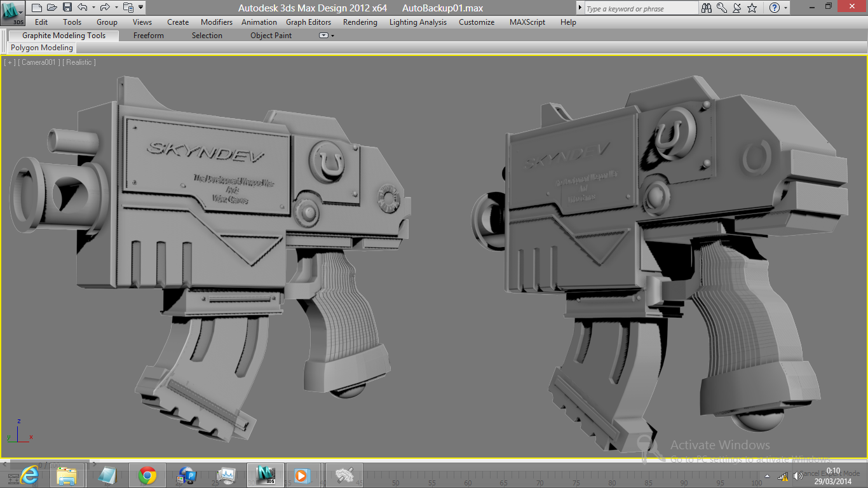
Task: Undo the last action with the arrow icon
Action: (x=83, y=8)
